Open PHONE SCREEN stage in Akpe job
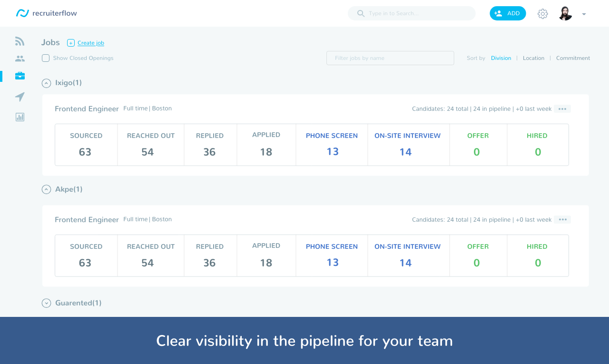The height and width of the screenshot is (364, 609). [x=332, y=256]
